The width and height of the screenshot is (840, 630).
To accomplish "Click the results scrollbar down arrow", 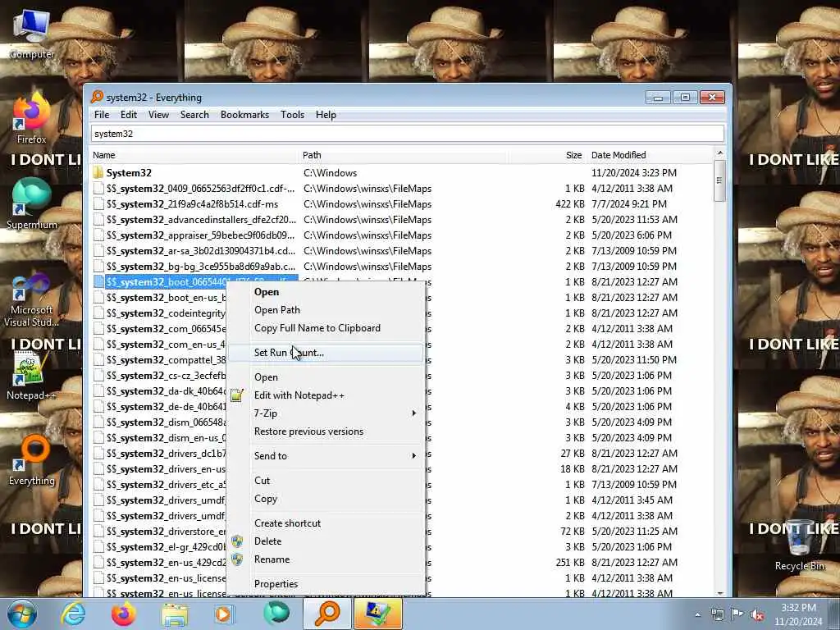I will coord(720,592).
